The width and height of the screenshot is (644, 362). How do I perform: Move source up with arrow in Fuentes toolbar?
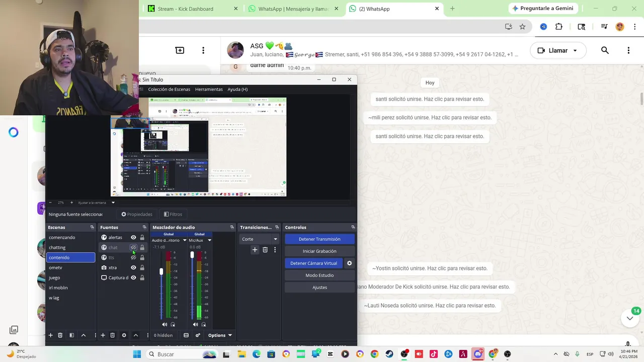[136, 335]
